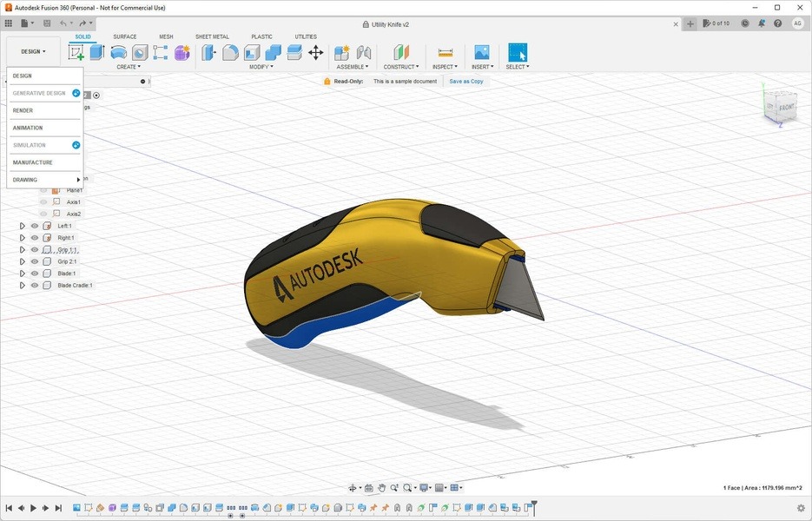Screen dimensions: 812x521
Task: Click the Save as Copy link
Action: point(466,81)
